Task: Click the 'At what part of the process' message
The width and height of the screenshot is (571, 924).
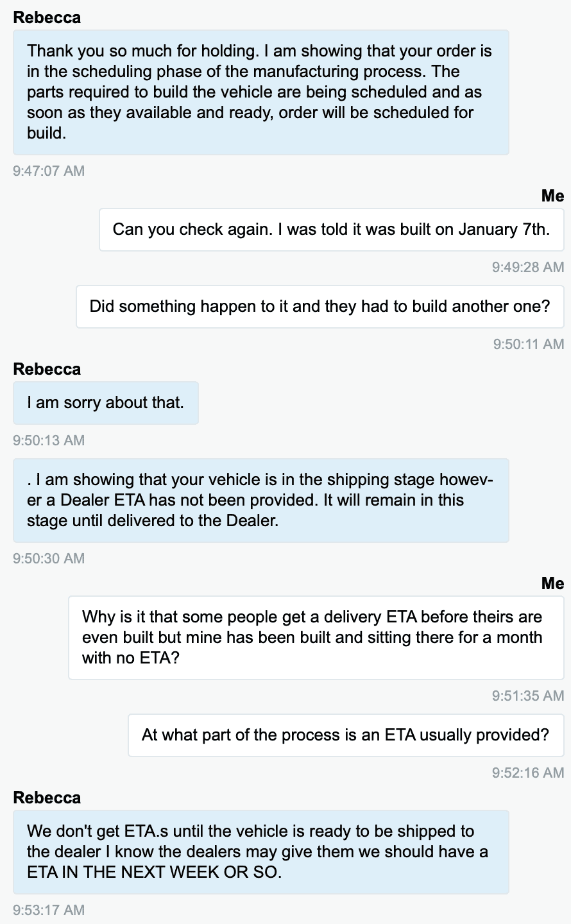Action: pyautogui.click(x=346, y=735)
